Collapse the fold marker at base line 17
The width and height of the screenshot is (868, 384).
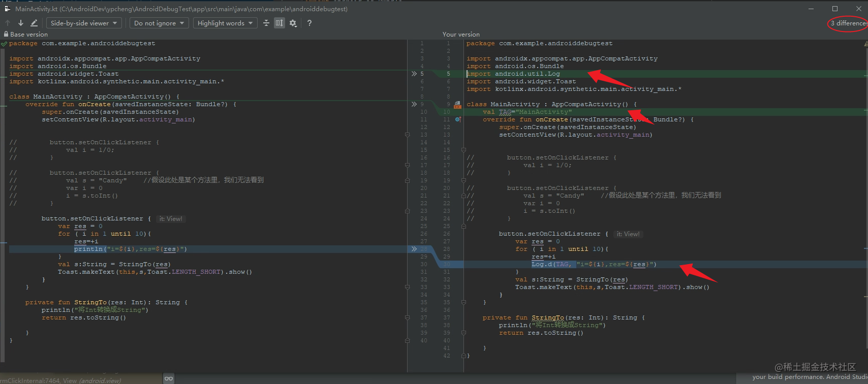point(407,165)
